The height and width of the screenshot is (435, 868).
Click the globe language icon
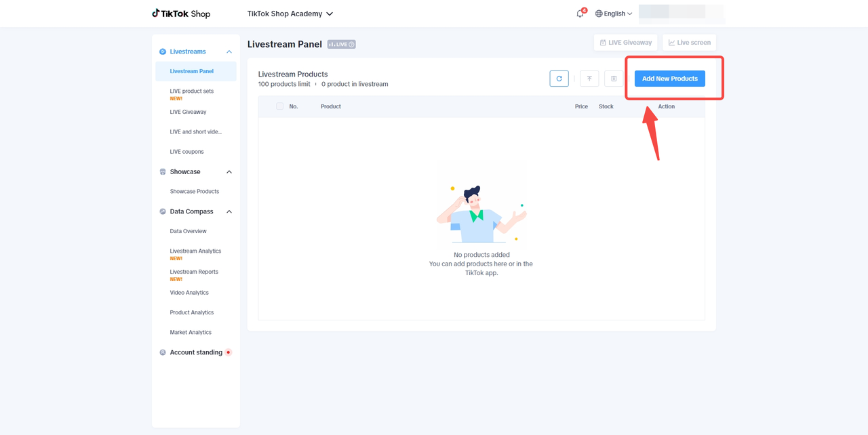[x=599, y=14]
